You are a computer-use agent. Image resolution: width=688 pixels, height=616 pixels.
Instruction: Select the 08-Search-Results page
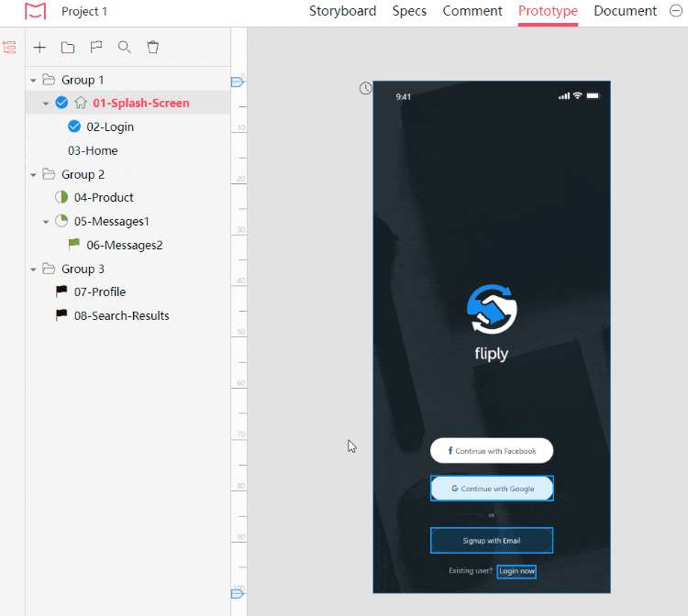[121, 315]
